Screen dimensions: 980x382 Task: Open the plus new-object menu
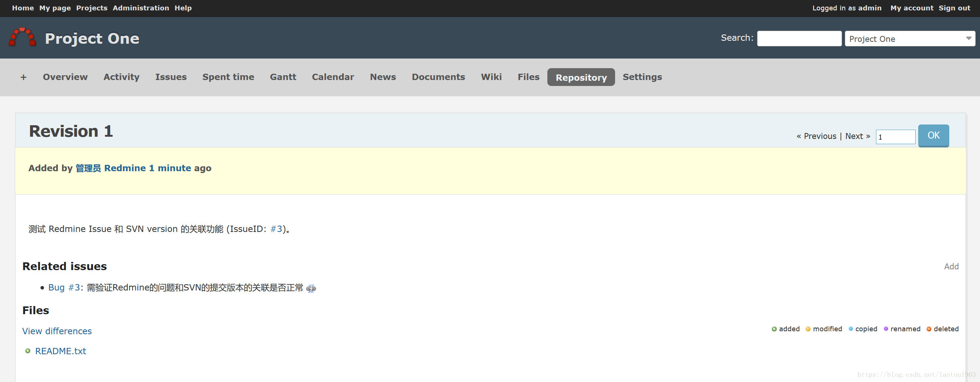(x=23, y=77)
